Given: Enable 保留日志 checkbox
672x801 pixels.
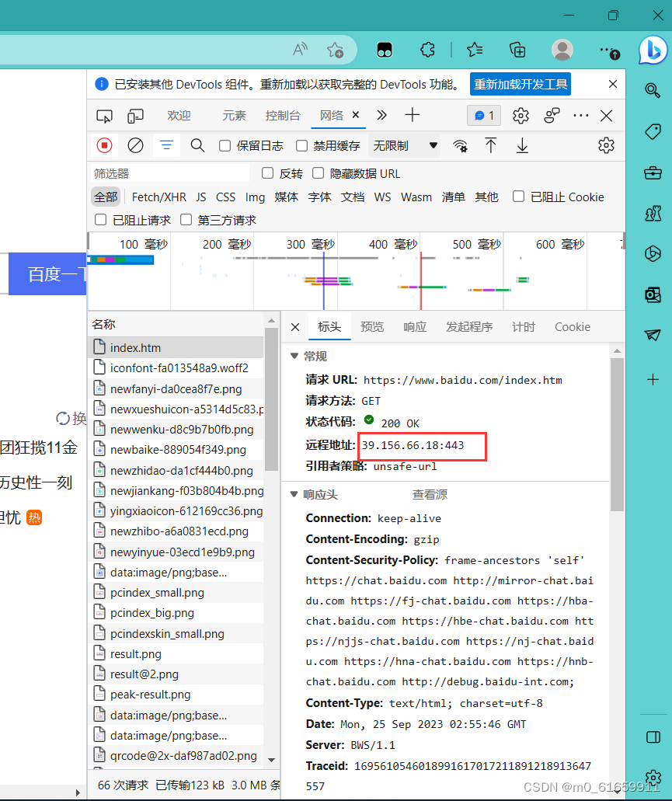Looking at the screenshot, I should (x=225, y=145).
